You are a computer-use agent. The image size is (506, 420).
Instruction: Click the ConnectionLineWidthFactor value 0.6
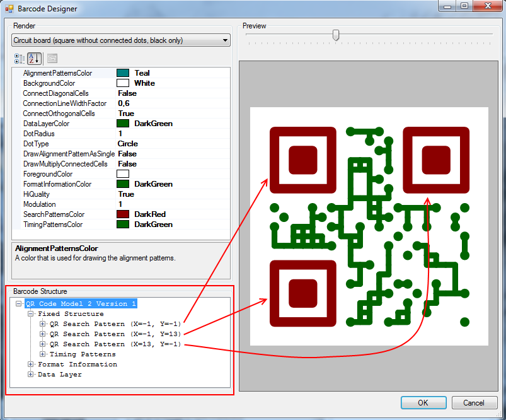[x=124, y=103]
